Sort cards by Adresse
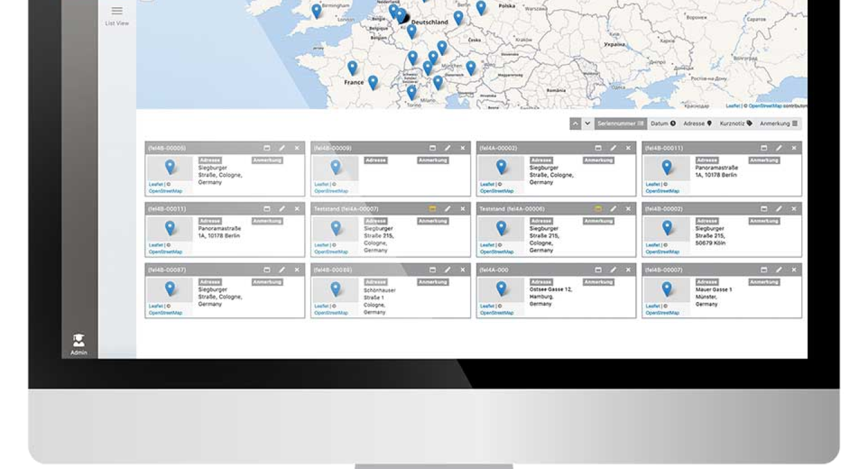This screenshot has height=469, width=868. [x=698, y=123]
